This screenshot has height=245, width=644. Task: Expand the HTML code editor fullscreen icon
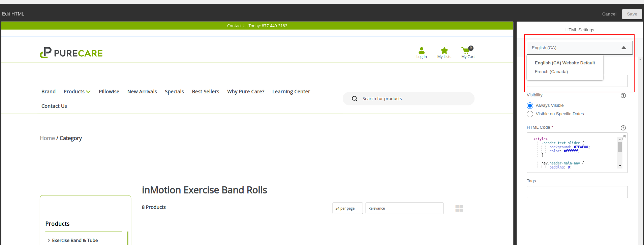click(x=624, y=136)
